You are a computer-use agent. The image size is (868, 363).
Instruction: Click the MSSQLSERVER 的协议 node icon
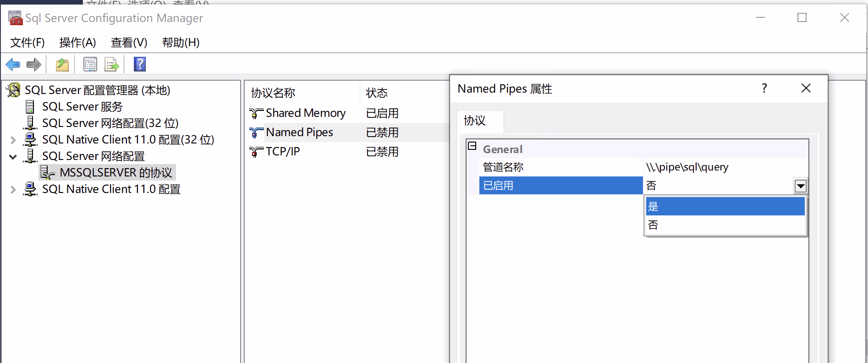[48, 172]
